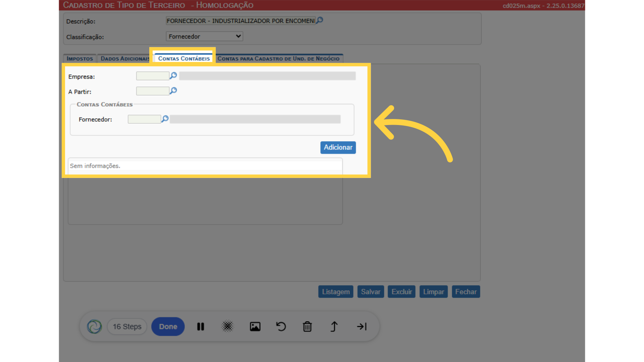Click the search icon next to A Partir

173,91
